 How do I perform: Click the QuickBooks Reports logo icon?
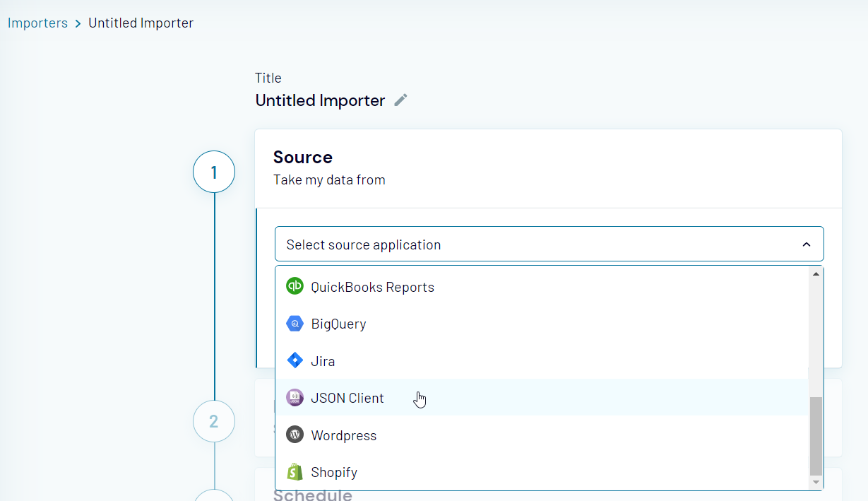pos(295,286)
